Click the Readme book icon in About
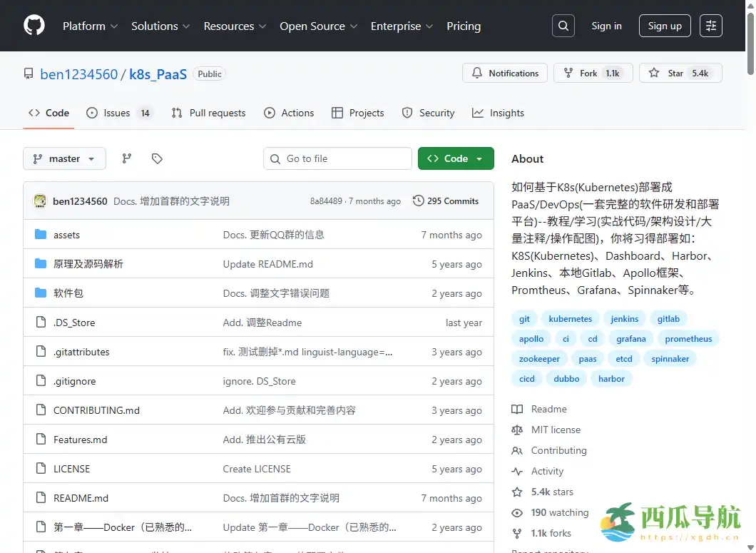Viewport: 756px width, 553px height. point(517,408)
